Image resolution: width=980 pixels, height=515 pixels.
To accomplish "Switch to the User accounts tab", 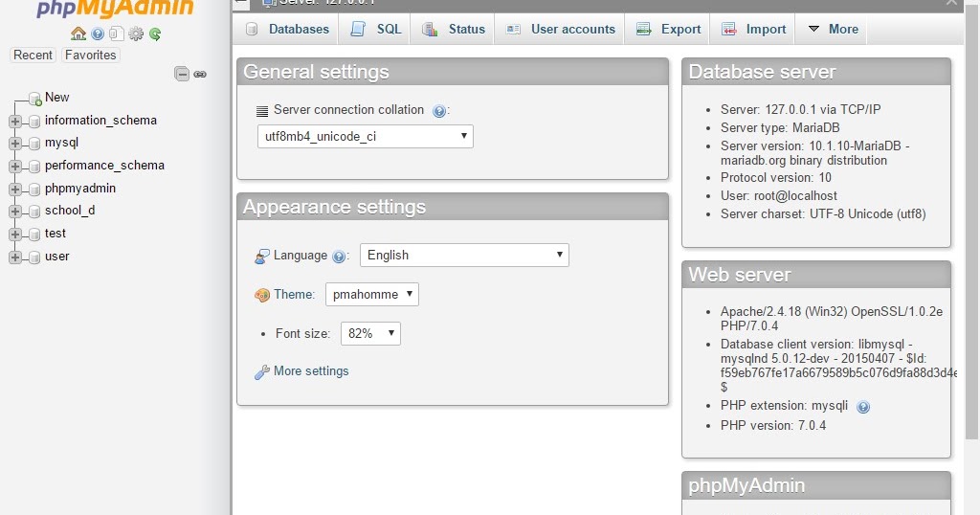I will point(560,29).
